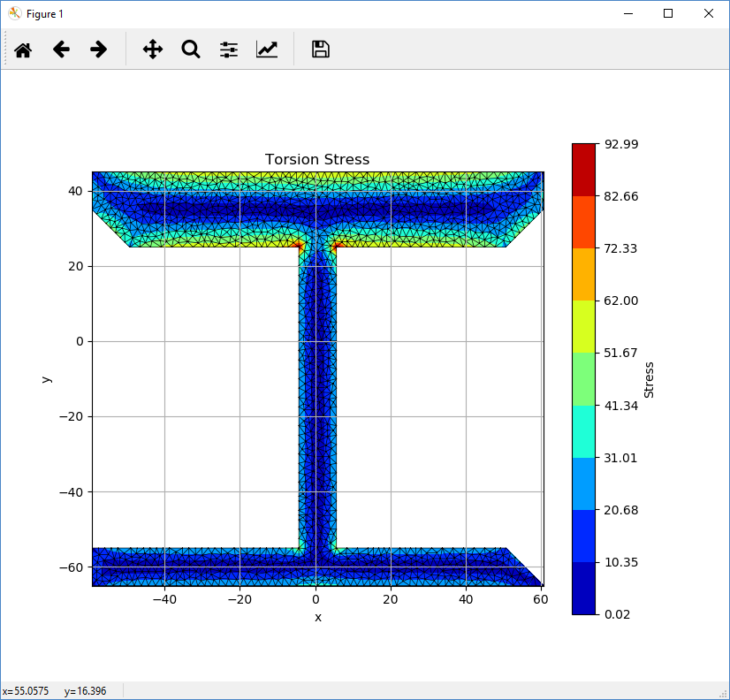Click the dark red top colorbar segment
The height and width of the screenshot is (700, 730).
584,169
